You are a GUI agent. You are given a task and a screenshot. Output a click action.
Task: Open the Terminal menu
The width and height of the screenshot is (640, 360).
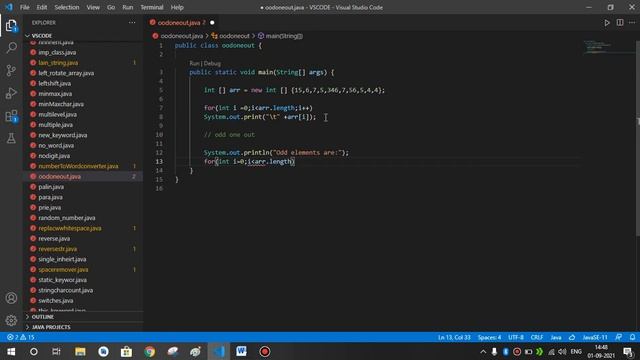[x=152, y=7]
